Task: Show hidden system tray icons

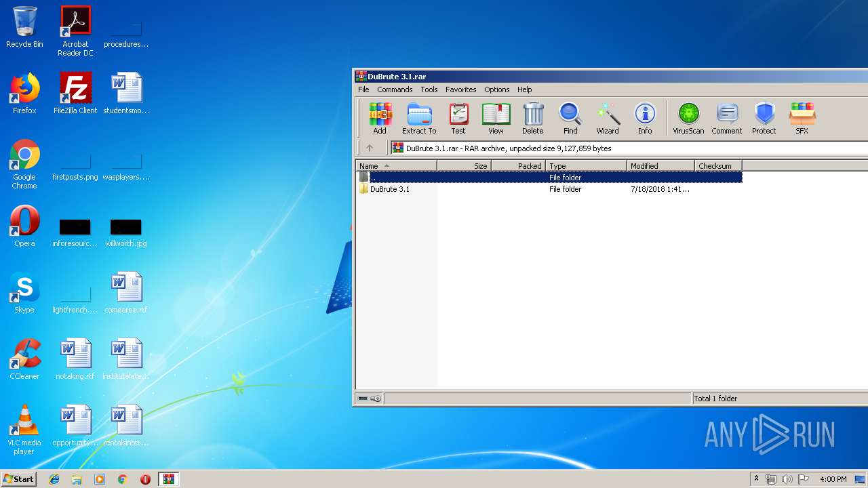Action: pyautogui.click(x=756, y=479)
